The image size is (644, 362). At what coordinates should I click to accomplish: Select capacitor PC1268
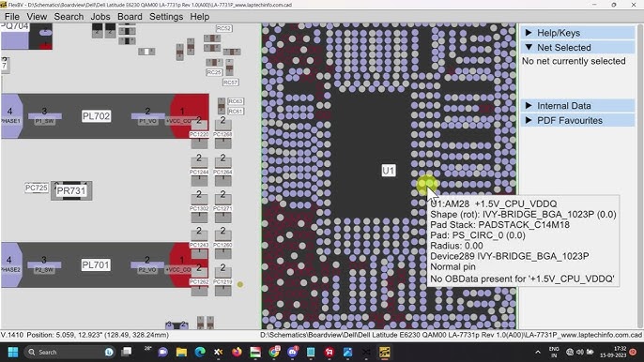[223, 135]
